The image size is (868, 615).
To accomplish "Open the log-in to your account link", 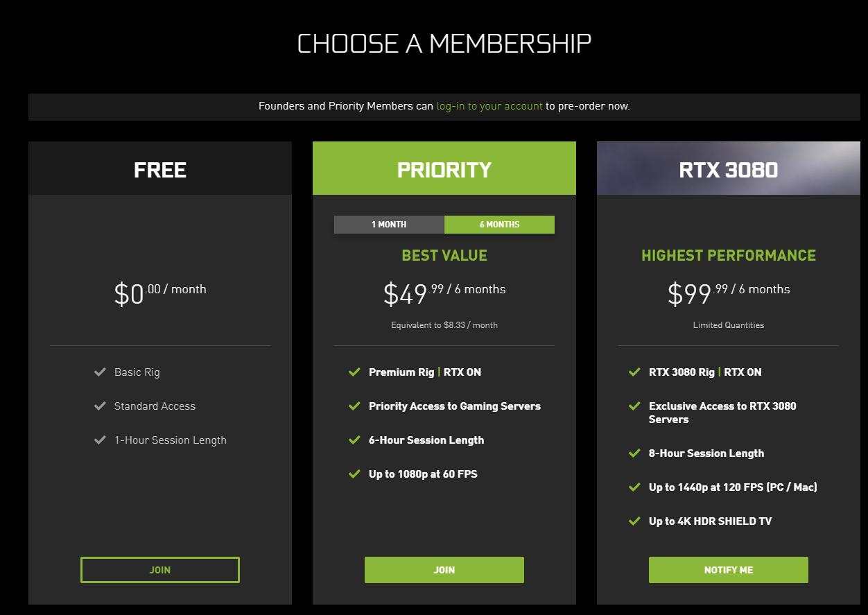I will click(489, 106).
